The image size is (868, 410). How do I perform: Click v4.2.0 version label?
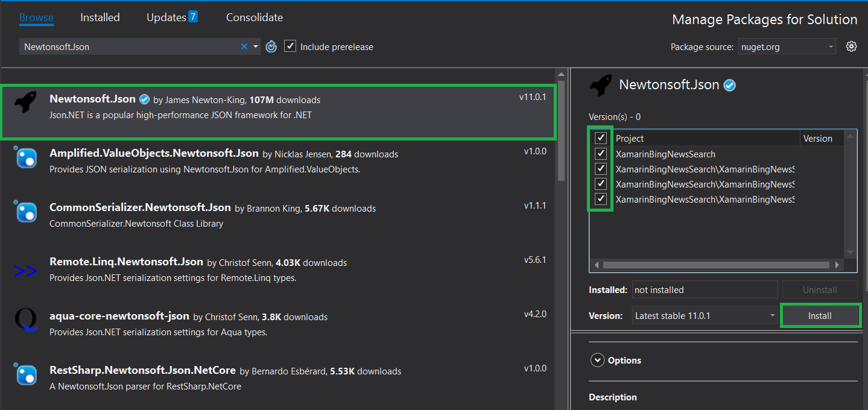pos(535,314)
